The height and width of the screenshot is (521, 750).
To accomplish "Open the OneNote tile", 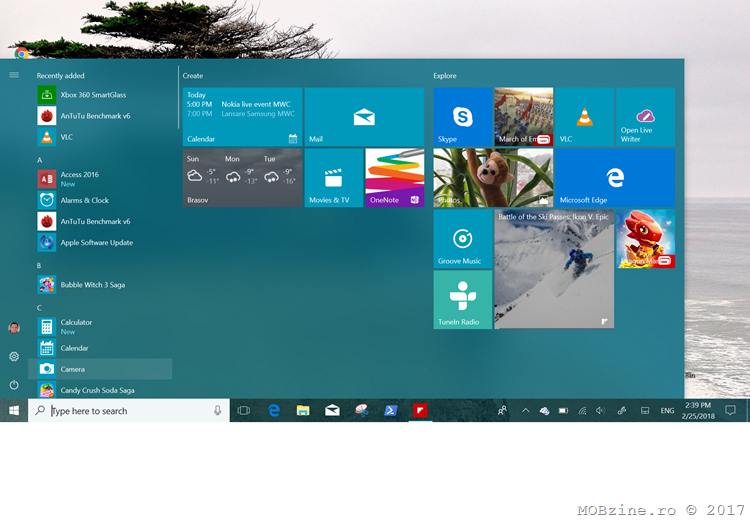I will [x=394, y=178].
